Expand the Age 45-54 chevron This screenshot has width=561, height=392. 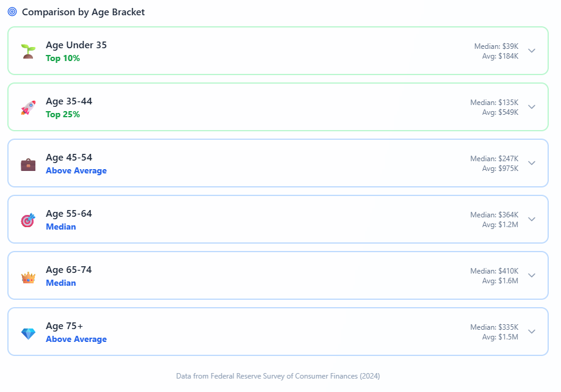point(532,163)
